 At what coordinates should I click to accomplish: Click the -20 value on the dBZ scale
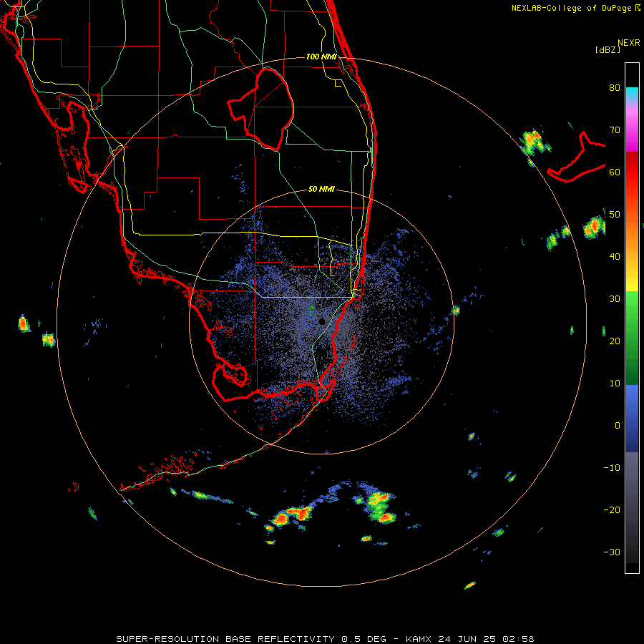(x=612, y=510)
